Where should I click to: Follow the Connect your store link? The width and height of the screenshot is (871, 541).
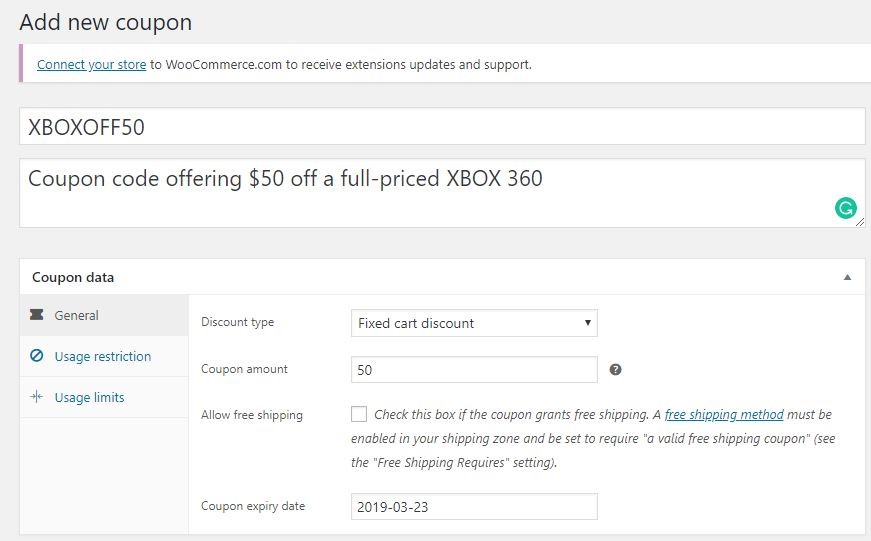(x=92, y=64)
